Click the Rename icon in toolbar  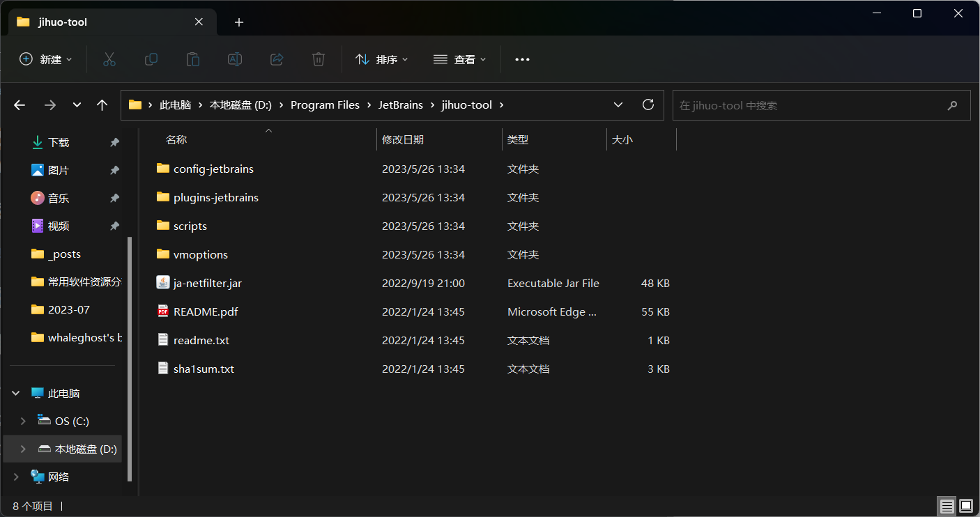pyautogui.click(x=235, y=59)
